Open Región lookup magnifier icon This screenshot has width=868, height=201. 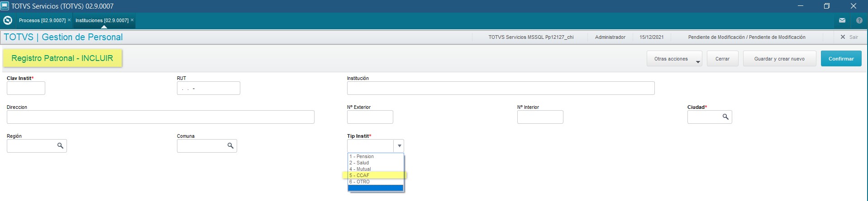(60, 146)
